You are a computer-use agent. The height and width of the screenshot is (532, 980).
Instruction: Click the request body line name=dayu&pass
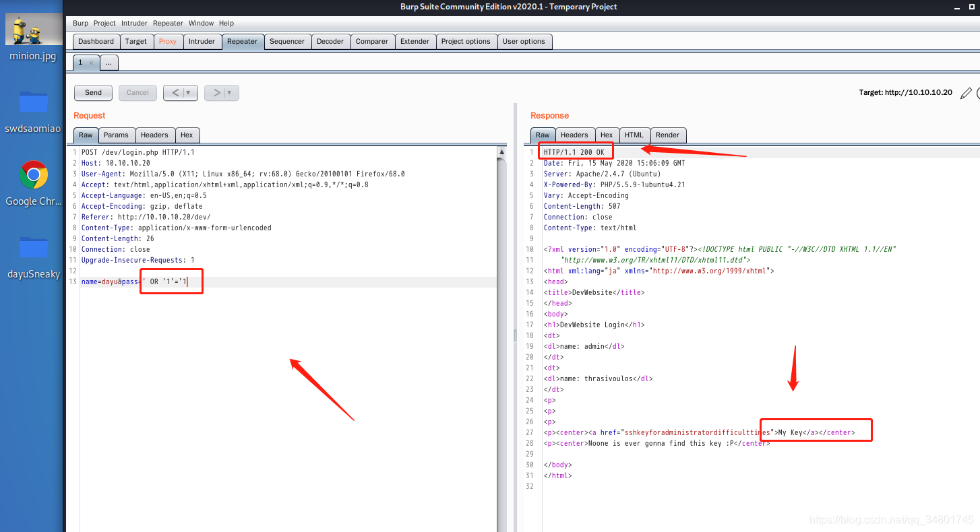[x=133, y=281]
